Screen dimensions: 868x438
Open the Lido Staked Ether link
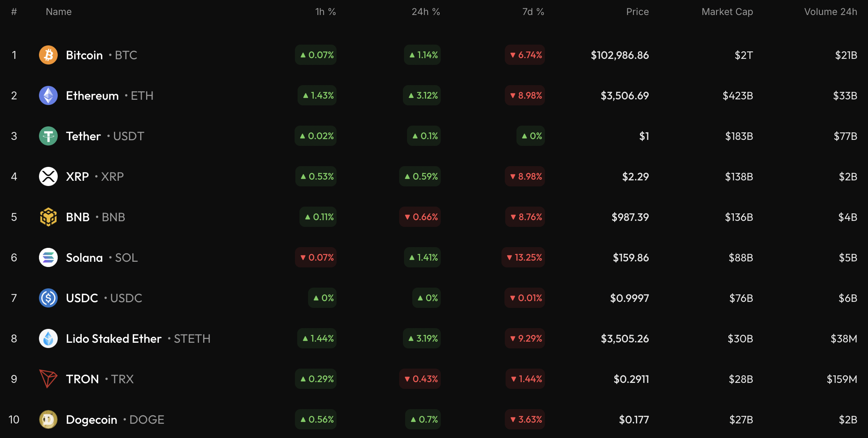(x=114, y=339)
